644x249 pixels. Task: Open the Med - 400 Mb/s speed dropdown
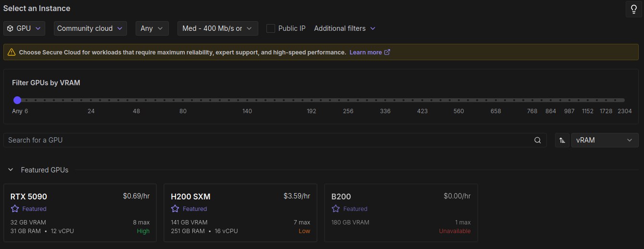218,28
